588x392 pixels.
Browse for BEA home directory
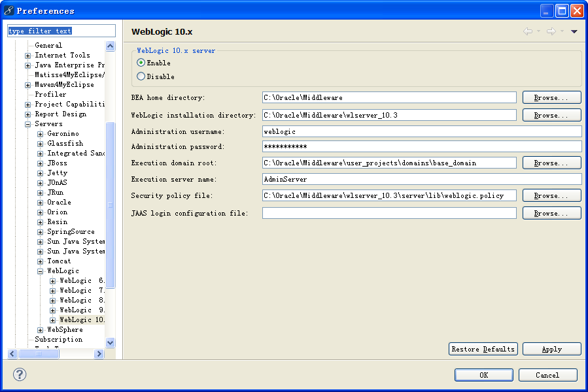point(551,97)
